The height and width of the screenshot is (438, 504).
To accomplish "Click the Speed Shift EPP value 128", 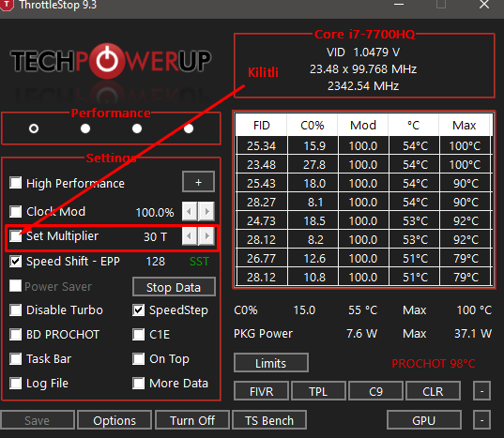I will click(x=155, y=262).
